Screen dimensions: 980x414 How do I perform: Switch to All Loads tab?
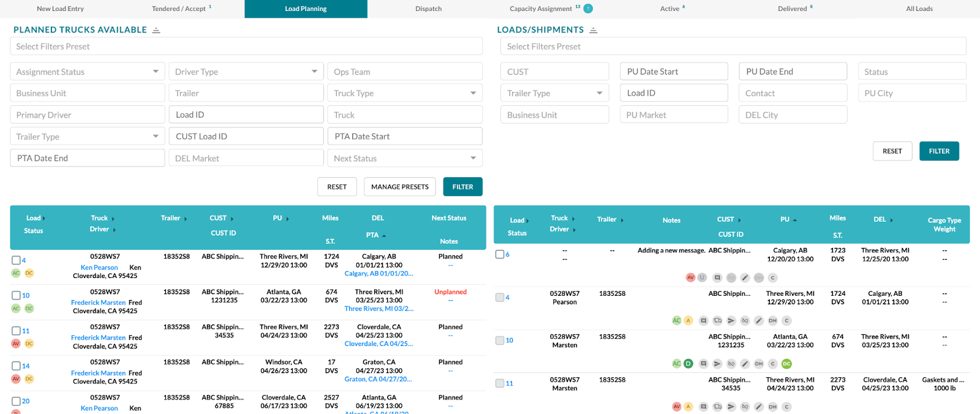coord(919,9)
